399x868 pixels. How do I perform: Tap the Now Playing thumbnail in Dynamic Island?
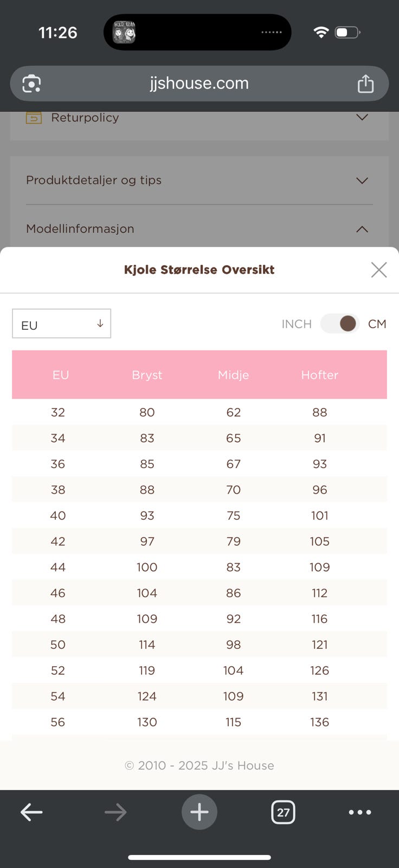click(124, 33)
